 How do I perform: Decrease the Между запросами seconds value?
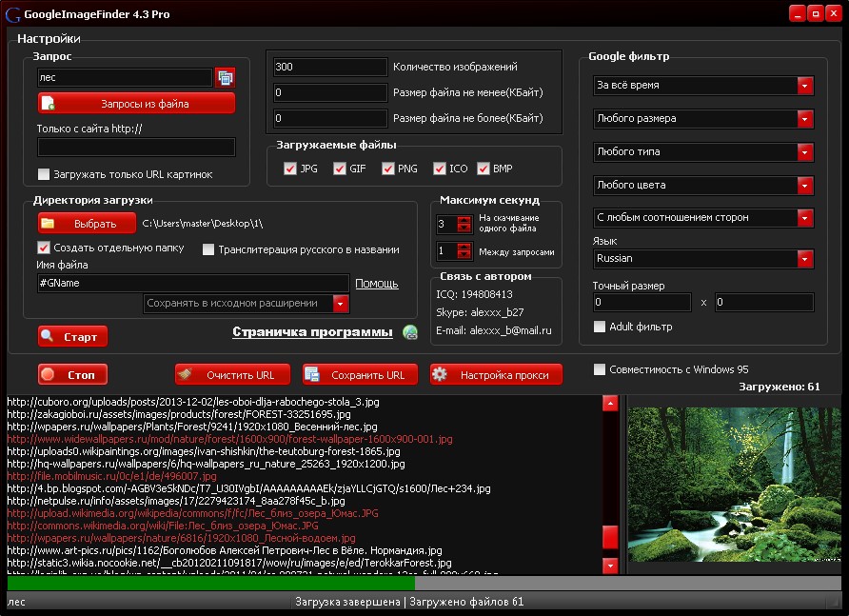464,254
